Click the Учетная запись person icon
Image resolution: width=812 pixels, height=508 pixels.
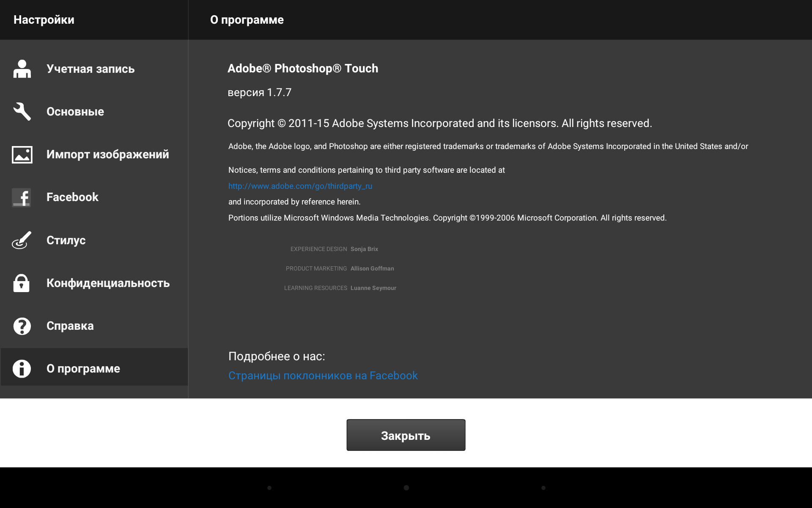click(22, 69)
